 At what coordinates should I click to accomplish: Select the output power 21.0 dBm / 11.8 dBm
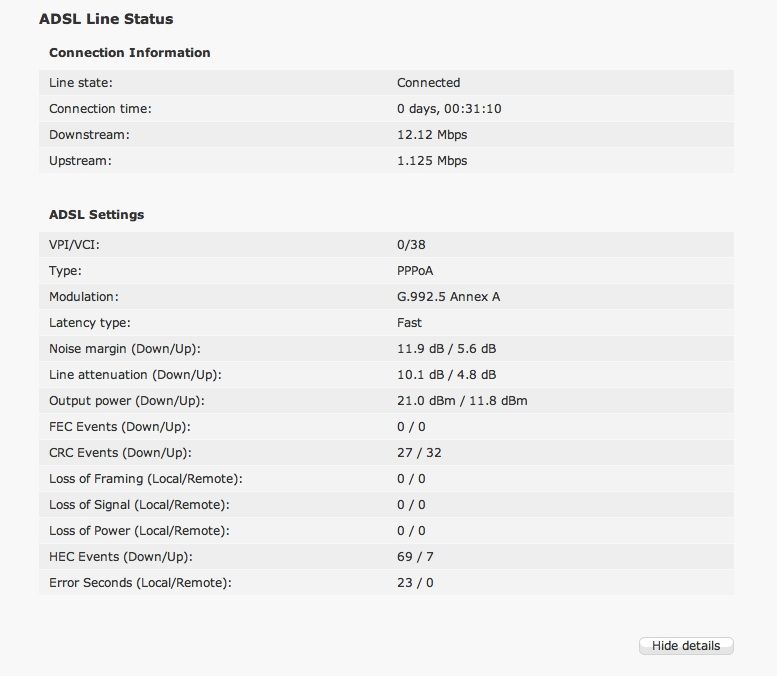click(x=462, y=401)
